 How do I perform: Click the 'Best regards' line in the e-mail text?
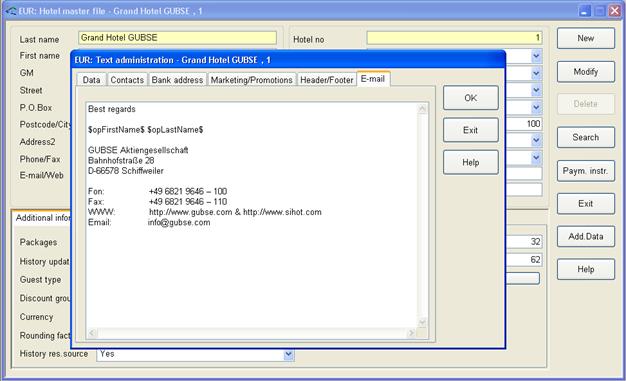[112, 109]
